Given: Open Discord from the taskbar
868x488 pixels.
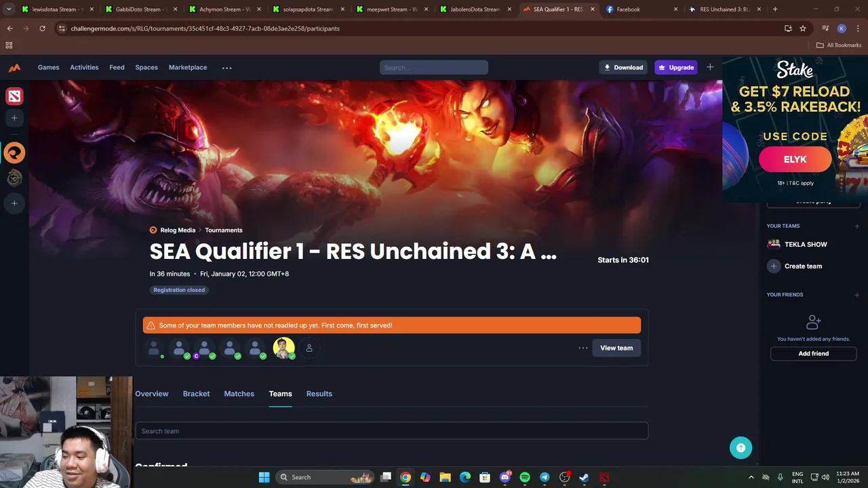Looking at the screenshot, I should (x=505, y=477).
